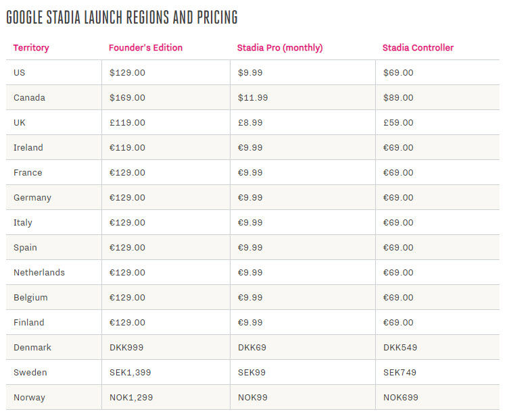
Task: Click the Territory column header
Action: [31, 48]
